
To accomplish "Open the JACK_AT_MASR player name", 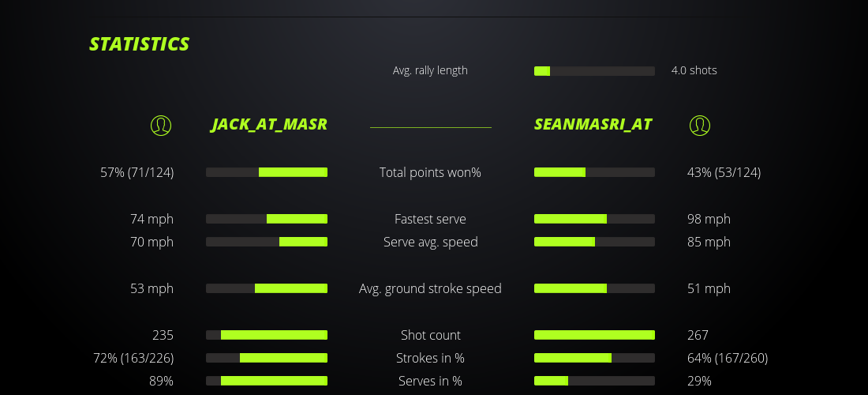I will [269, 125].
